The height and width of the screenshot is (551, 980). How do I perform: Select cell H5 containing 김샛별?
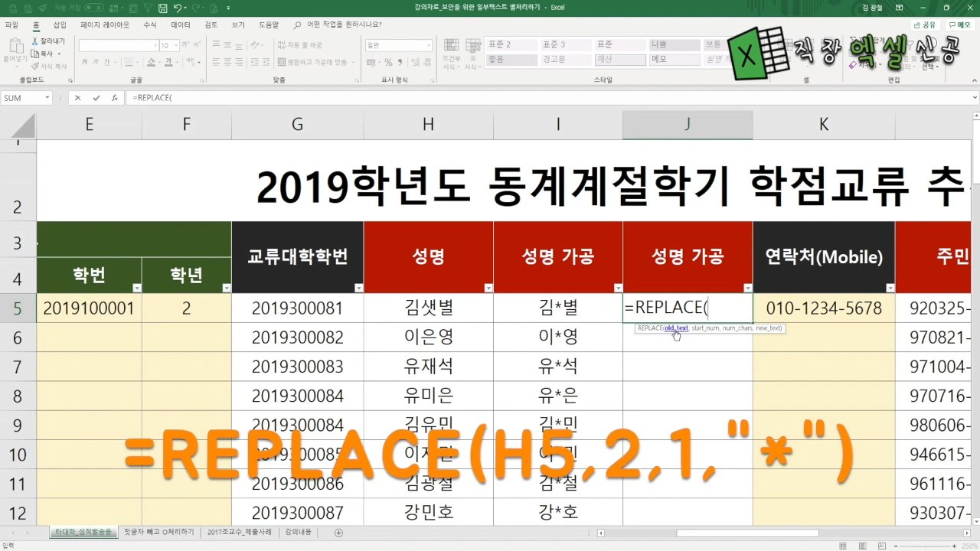(428, 308)
